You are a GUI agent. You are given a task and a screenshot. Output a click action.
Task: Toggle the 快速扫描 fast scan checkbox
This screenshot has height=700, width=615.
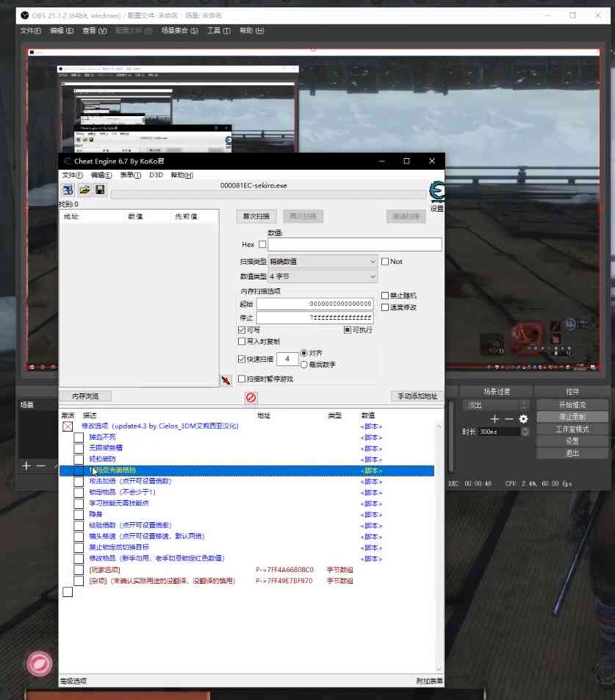tap(242, 359)
